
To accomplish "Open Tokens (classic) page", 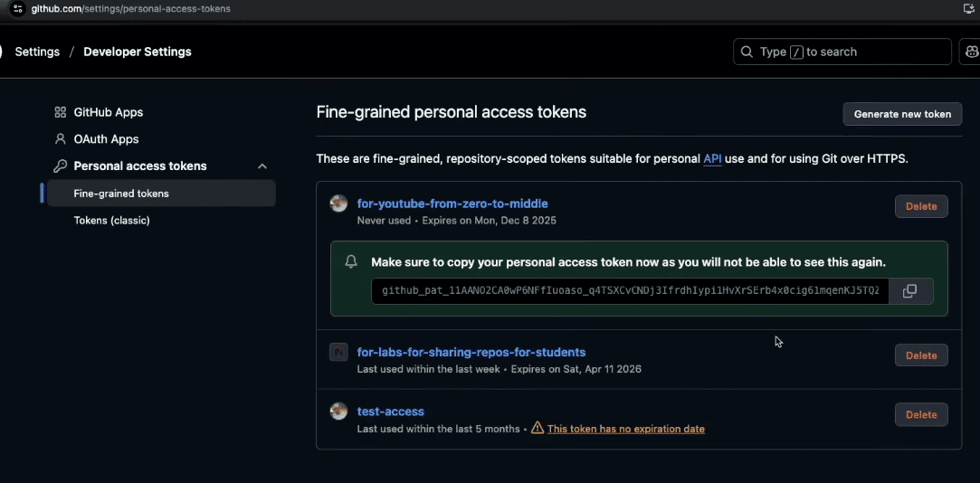I will [111, 221].
